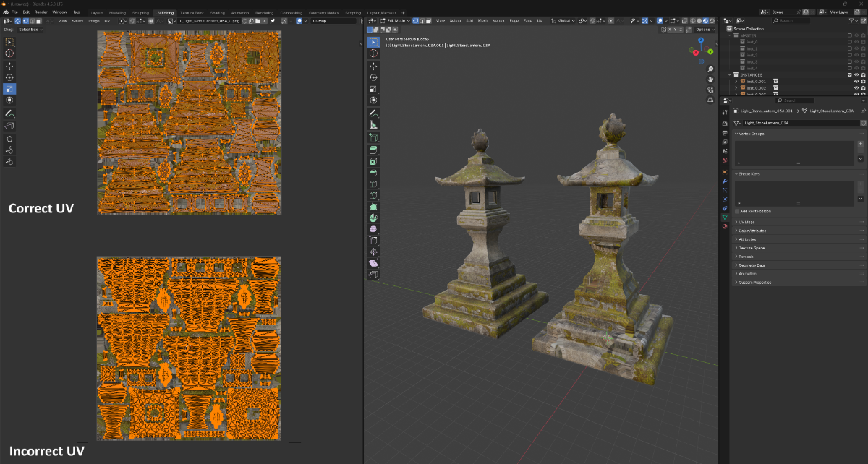Select the Annotate tool in UV editor toolbar
Viewport: 868px width, 464px height.
[10, 113]
